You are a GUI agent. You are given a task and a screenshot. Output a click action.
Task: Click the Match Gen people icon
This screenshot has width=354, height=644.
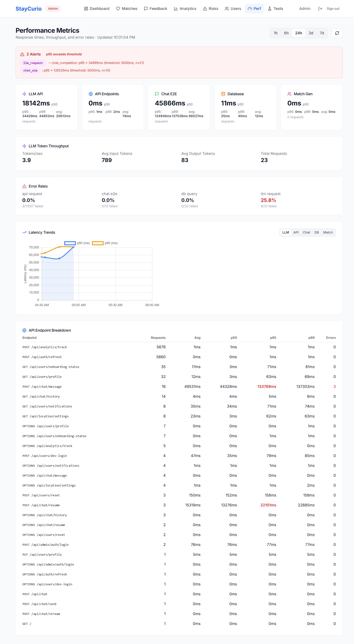289,94
